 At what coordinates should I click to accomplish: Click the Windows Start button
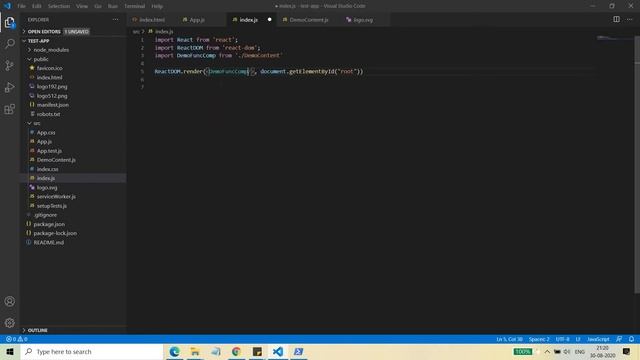point(10,351)
